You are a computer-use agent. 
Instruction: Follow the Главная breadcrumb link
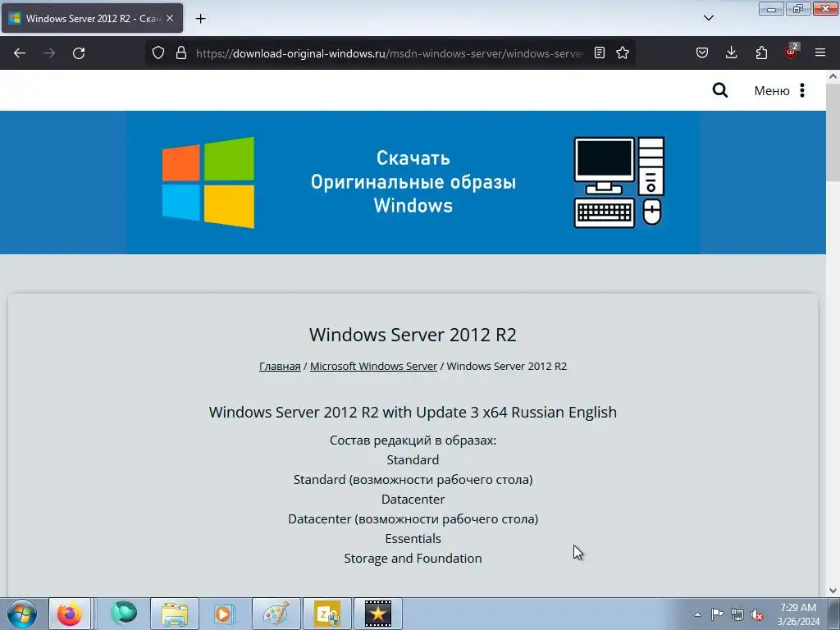pyautogui.click(x=280, y=367)
